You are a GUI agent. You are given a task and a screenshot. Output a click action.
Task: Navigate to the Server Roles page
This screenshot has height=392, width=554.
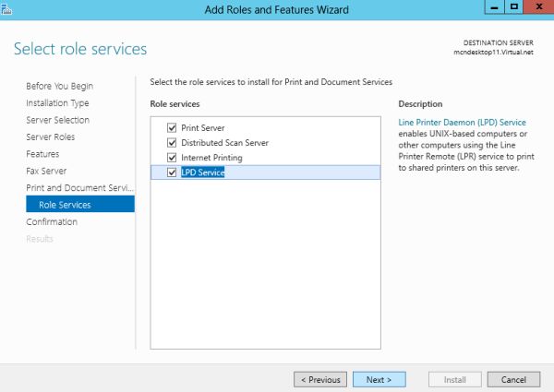(51, 137)
